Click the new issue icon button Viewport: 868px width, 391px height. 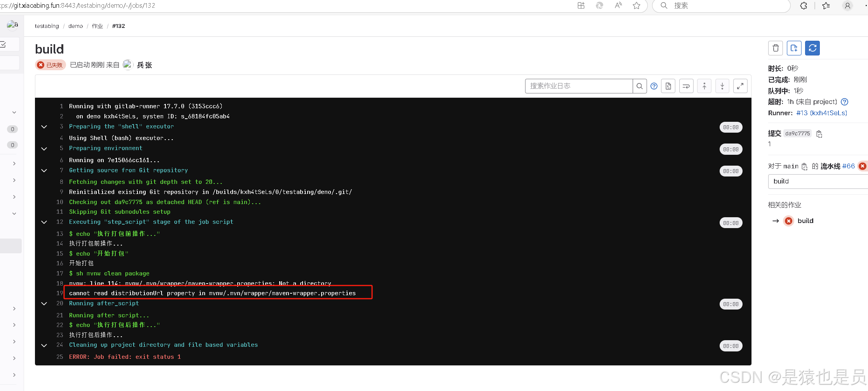794,48
